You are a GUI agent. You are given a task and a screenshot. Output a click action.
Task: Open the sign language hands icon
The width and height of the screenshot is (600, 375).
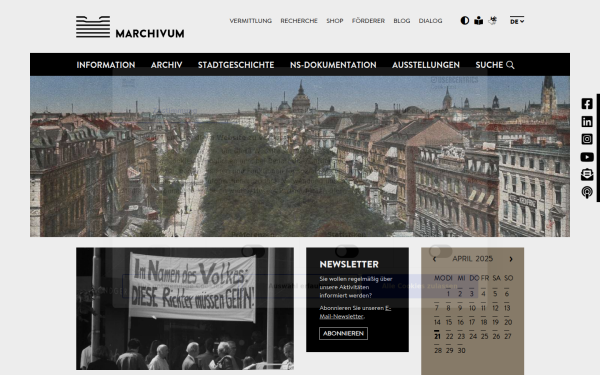(492, 21)
